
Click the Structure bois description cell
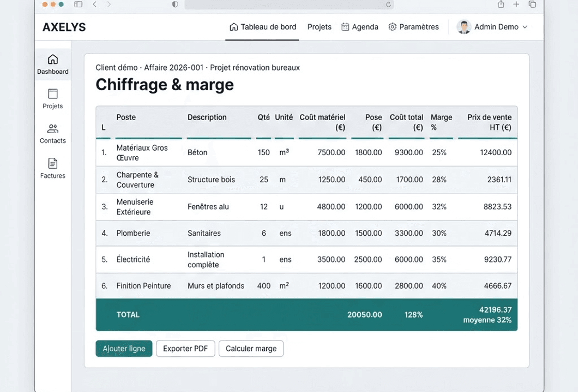pyautogui.click(x=211, y=180)
